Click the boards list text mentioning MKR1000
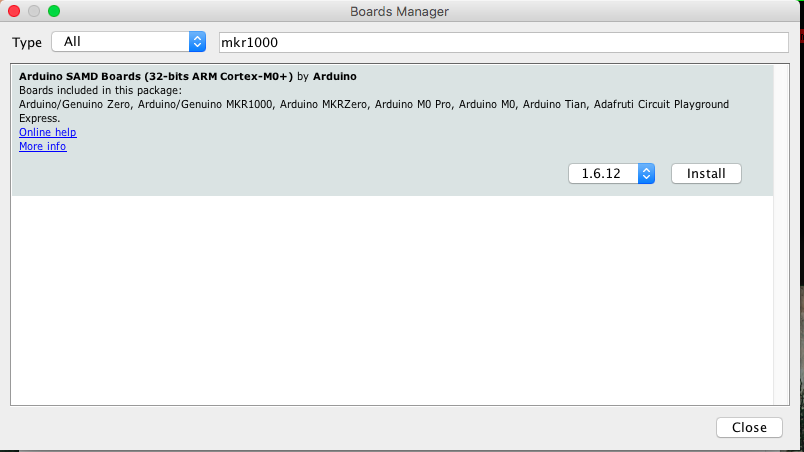 pyautogui.click(x=374, y=111)
